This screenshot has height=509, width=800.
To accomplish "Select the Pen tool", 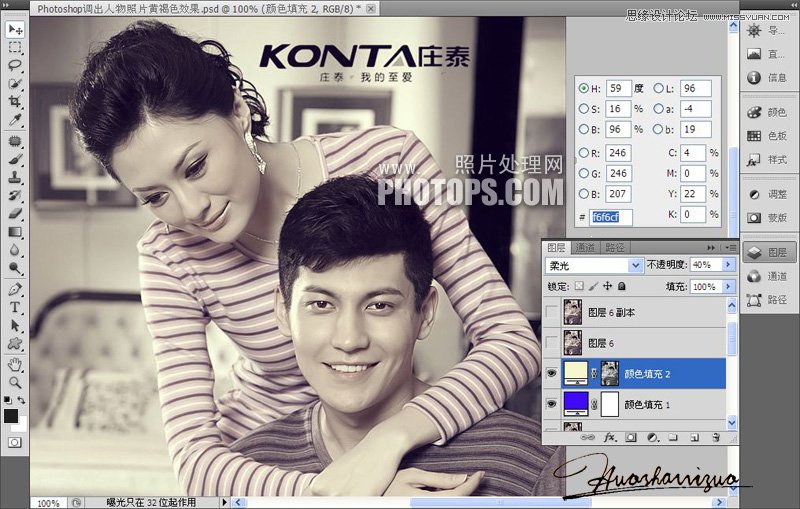I will 15,289.
